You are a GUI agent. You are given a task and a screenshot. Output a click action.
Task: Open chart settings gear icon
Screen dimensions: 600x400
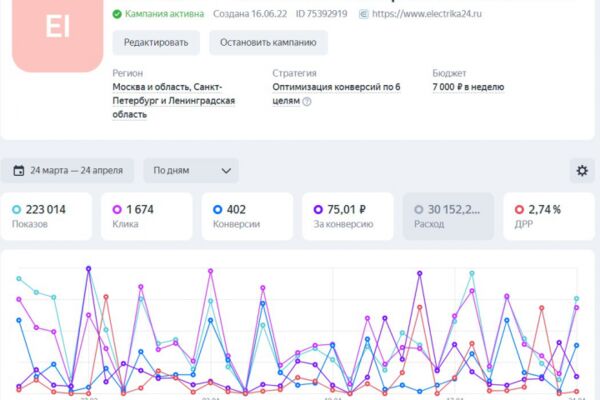click(x=582, y=170)
